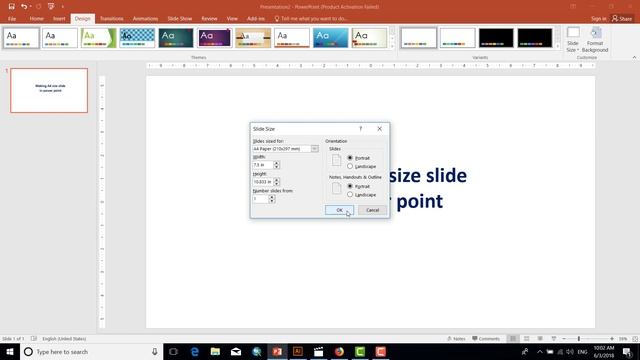Click Start From Beginning presentation icon
The image size is (640, 360).
pos(51,7)
